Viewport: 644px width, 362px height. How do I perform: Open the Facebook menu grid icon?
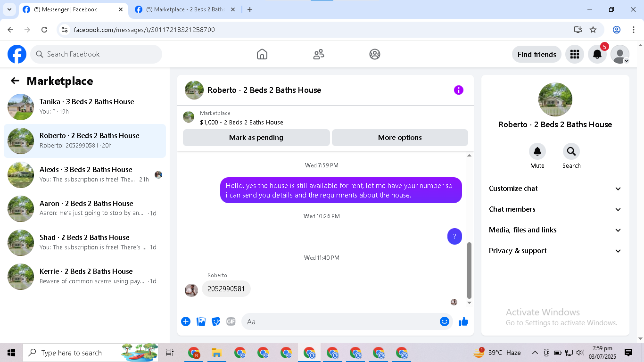(574, 54)
